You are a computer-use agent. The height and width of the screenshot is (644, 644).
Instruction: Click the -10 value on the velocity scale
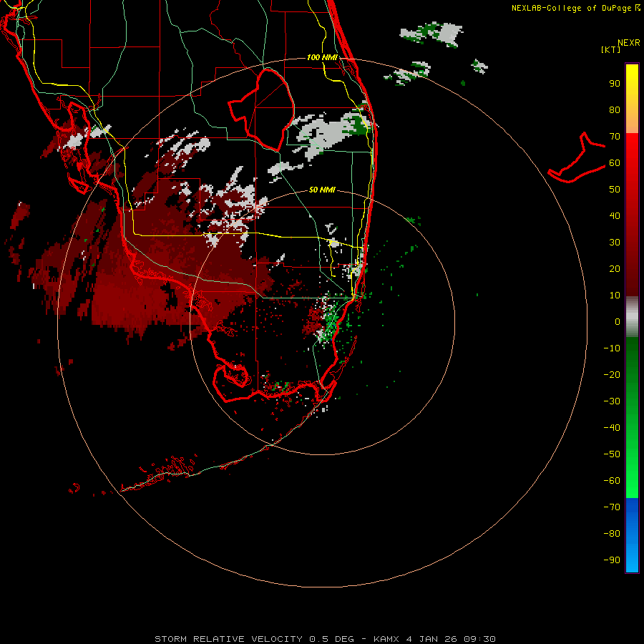612,348
